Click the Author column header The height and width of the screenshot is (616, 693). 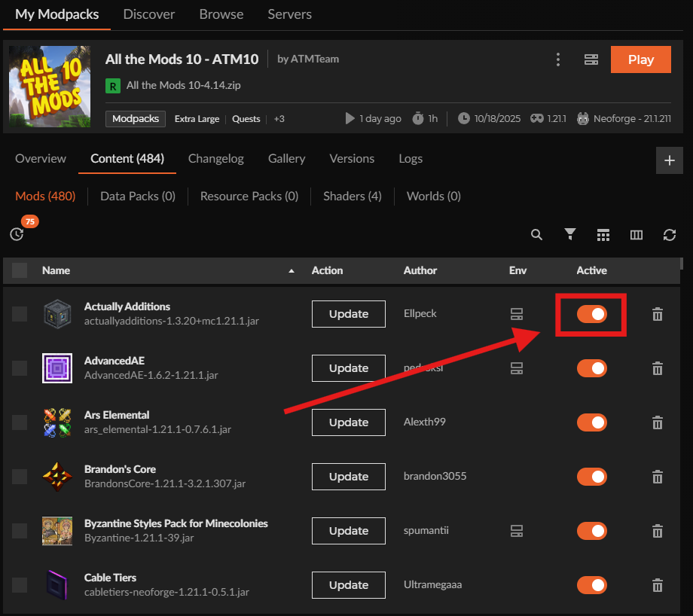pos(420,270)
